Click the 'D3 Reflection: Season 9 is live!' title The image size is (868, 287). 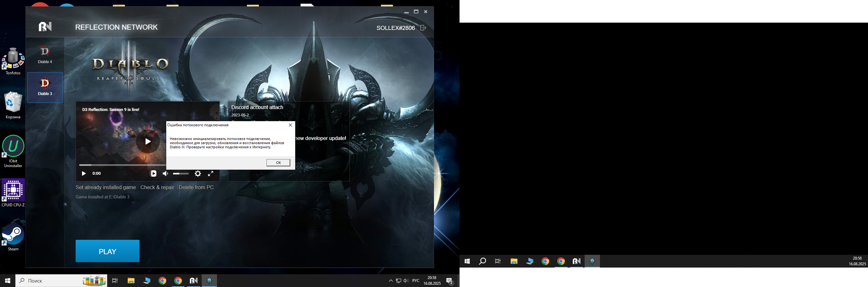[111, 109]
